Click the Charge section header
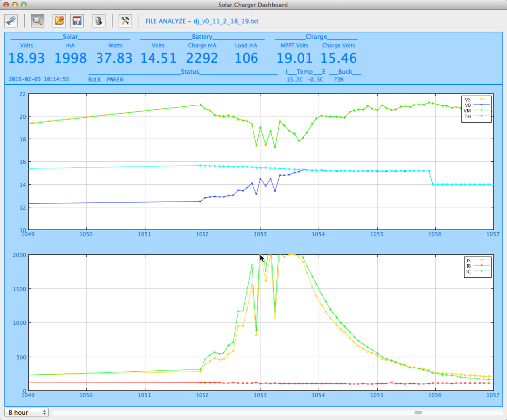 tap(316, 37)
